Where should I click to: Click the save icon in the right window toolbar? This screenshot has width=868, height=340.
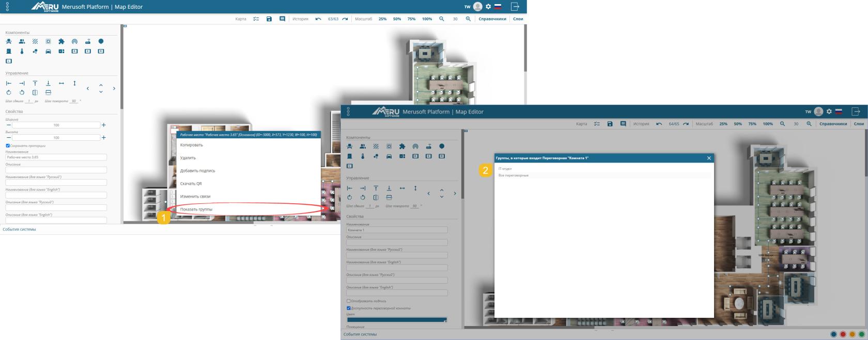(x=610, y=124)
